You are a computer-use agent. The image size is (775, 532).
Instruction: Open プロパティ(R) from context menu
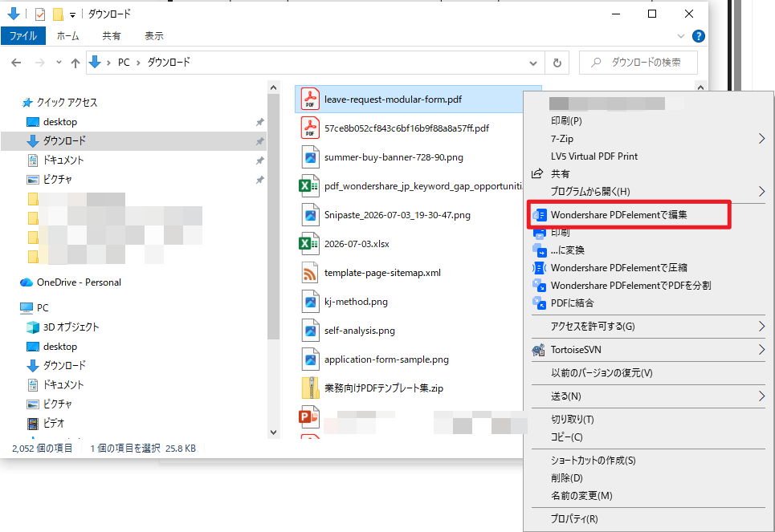(x=574, y=519)
